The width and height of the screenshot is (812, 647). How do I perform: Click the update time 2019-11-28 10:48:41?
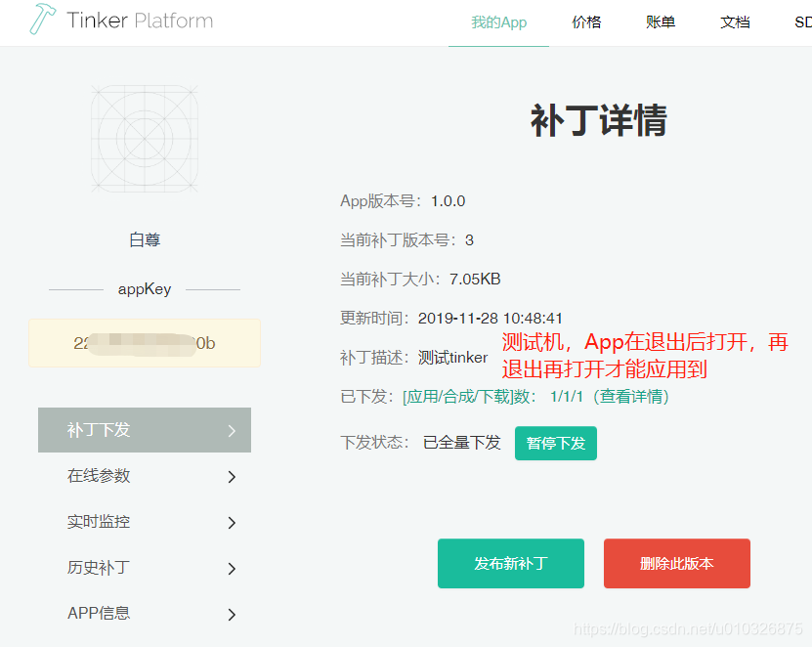pyautogui.click(x=490, y=318)
